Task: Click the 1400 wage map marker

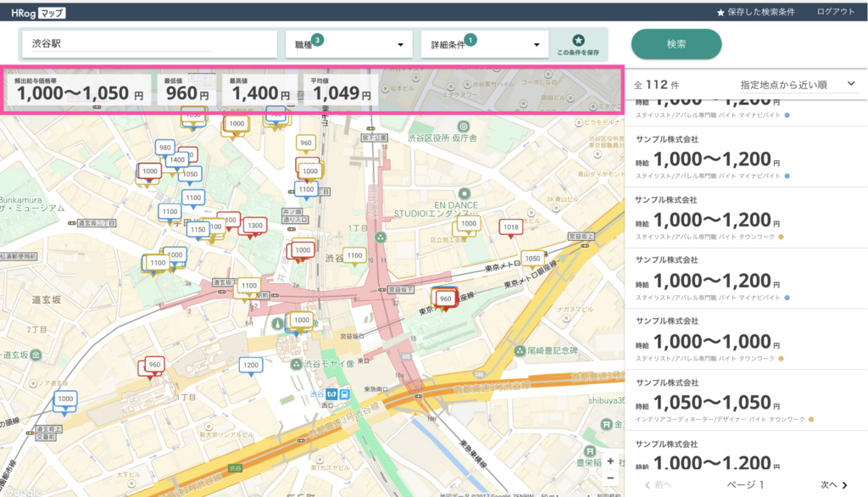Action: (177, 160)
